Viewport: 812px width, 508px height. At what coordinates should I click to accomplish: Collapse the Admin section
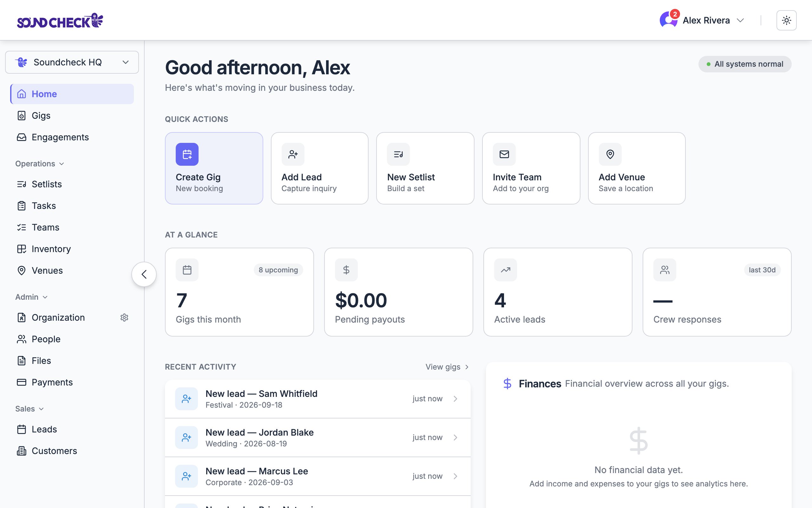31,297
